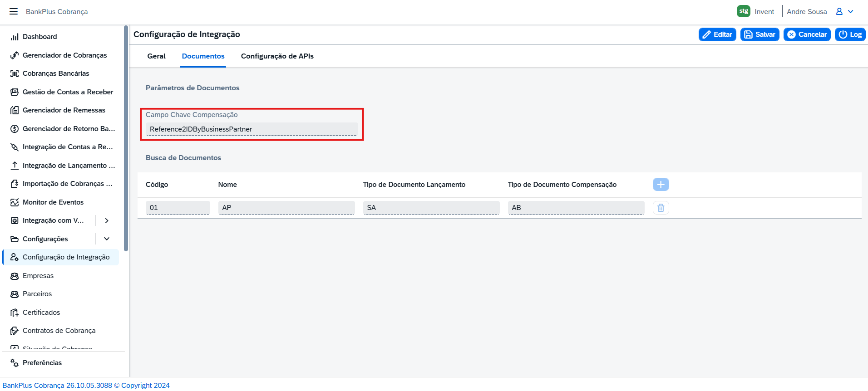Viewport: 868px width, 391px height.
Task: Open Parceiros in the sidebar
Action: tap(61, 294)
